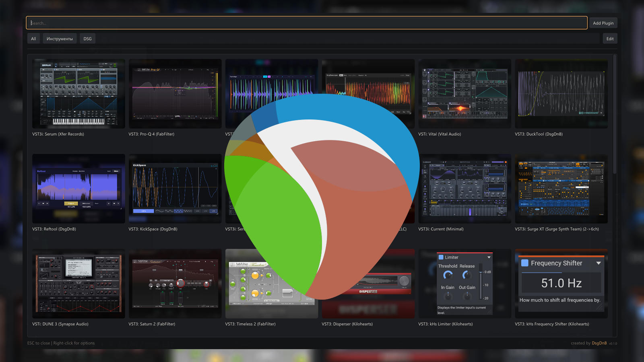Open the DSG category tab
Image resolution: width=644 pixels, height=362 pixels.
pyautogui.click(x=87, y=39)
